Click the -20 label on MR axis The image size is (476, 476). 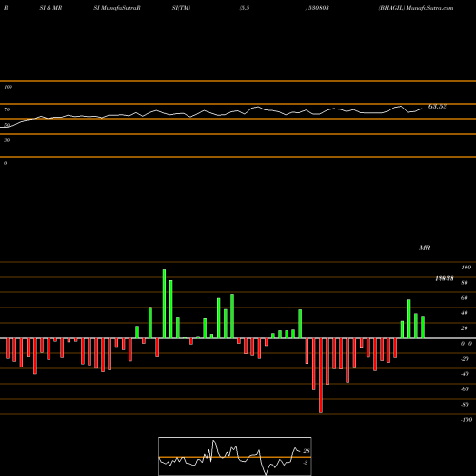tap(465, 359)
